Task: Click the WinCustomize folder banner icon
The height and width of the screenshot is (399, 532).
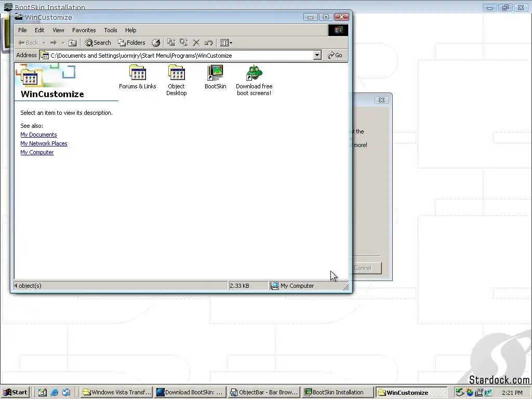Action: point(29,77)
